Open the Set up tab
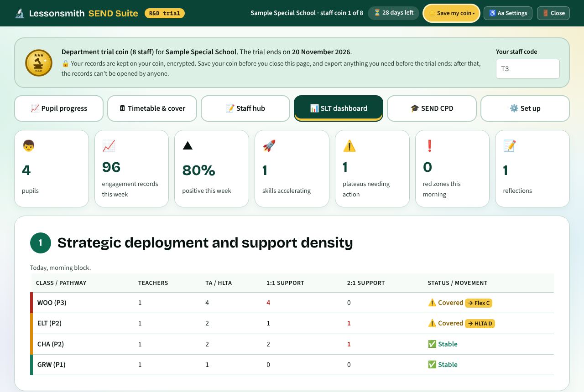The height and width of the screenshot is (392, 584). [525, 108]
